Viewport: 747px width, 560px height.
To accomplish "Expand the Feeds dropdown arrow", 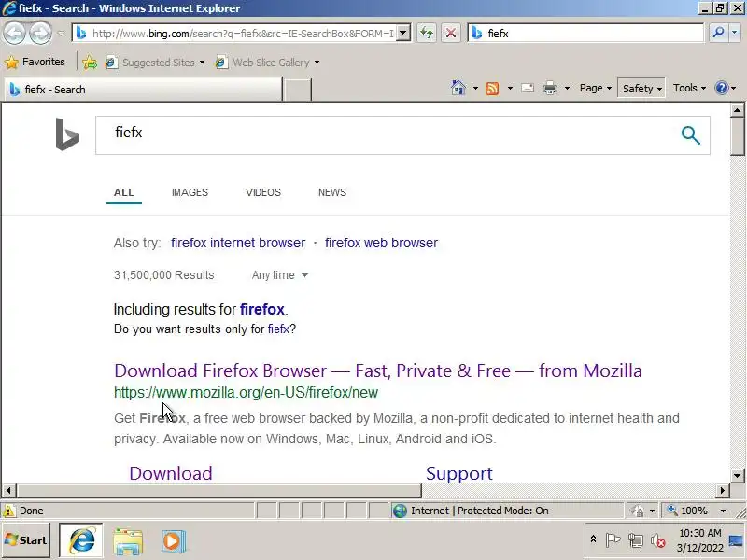I will click(510, 88).
